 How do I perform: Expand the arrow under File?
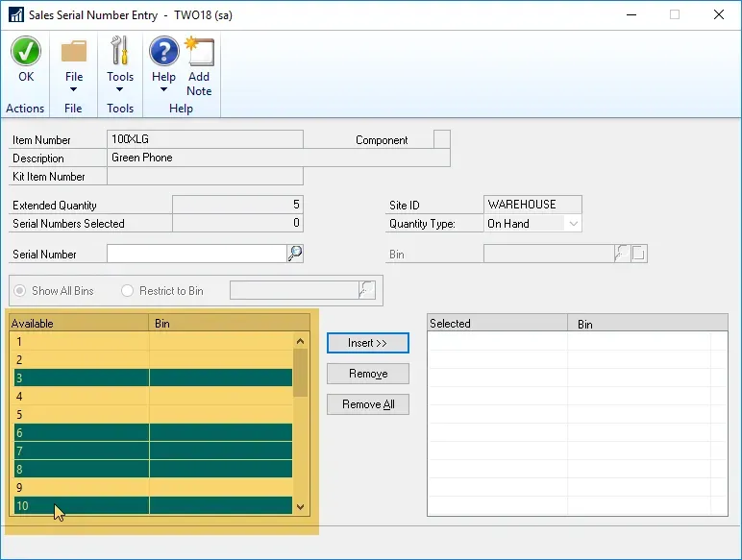[x=73, y=90]
